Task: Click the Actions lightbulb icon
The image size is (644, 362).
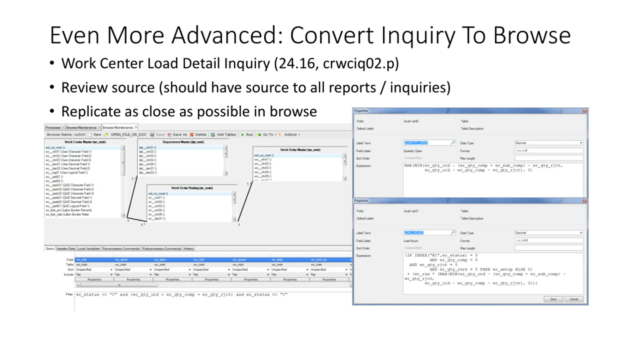Action: point(279,134)
